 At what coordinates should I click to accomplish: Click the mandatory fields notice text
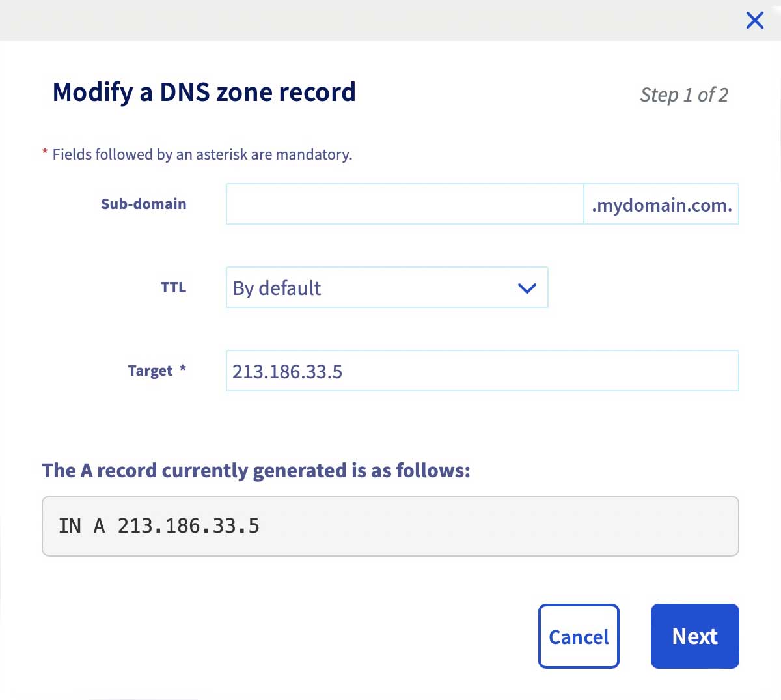click(202, 155)
